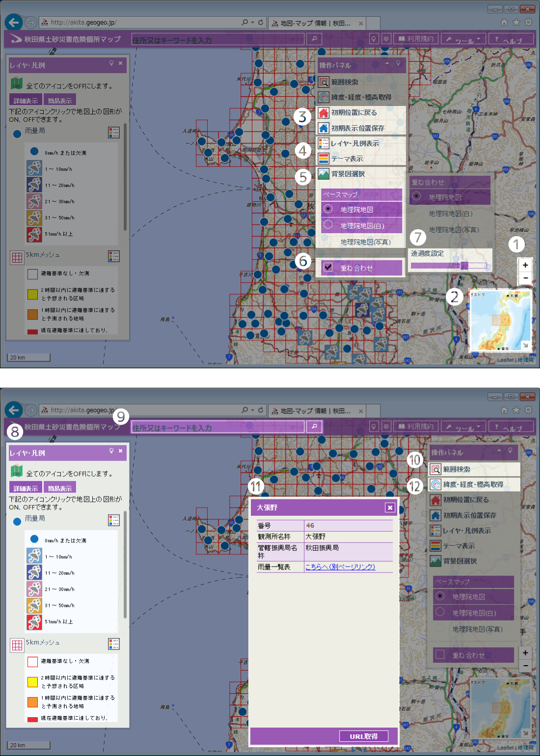This screenshot has width=540, height=756.
Task: Open 利用規約 in the upper map header
Action: click(415, 39)
